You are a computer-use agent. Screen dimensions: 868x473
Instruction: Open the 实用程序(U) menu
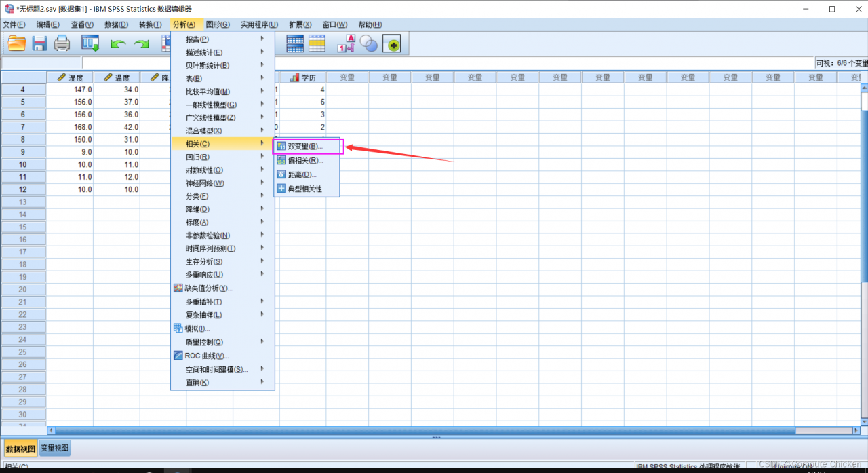tap(259, 24)
